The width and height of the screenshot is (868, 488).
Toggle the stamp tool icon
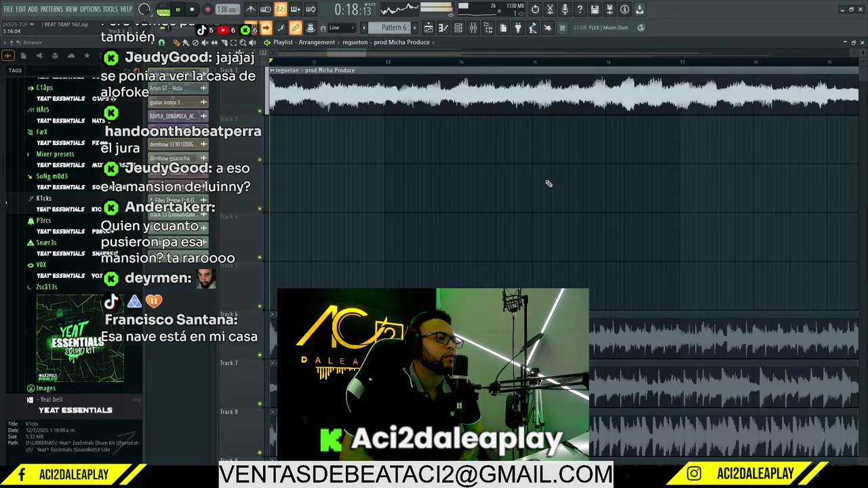pos(310,28)
